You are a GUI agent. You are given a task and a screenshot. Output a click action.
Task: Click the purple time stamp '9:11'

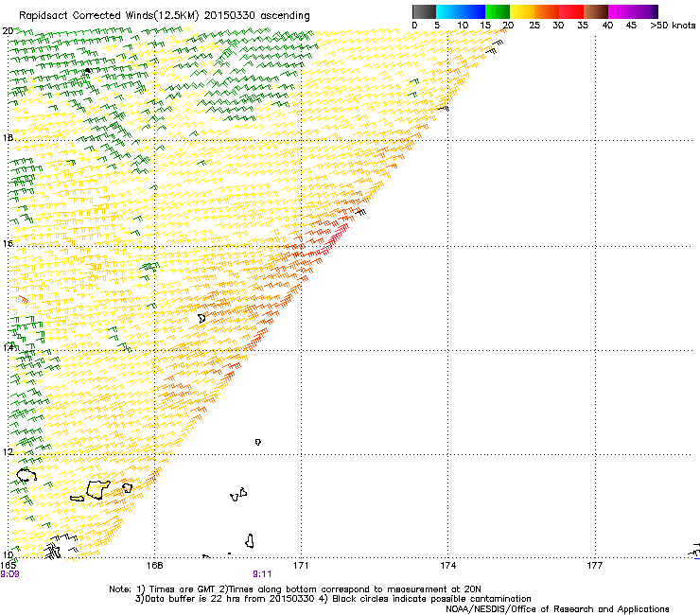262,574
